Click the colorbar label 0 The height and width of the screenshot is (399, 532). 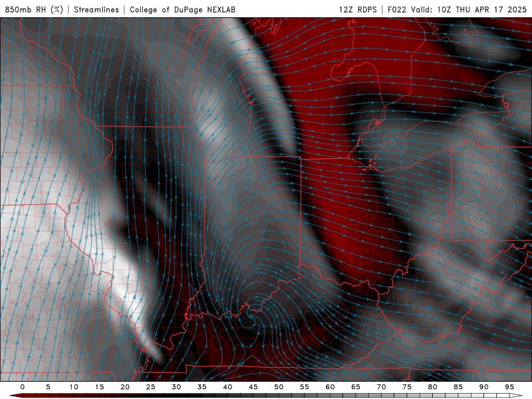23,387
